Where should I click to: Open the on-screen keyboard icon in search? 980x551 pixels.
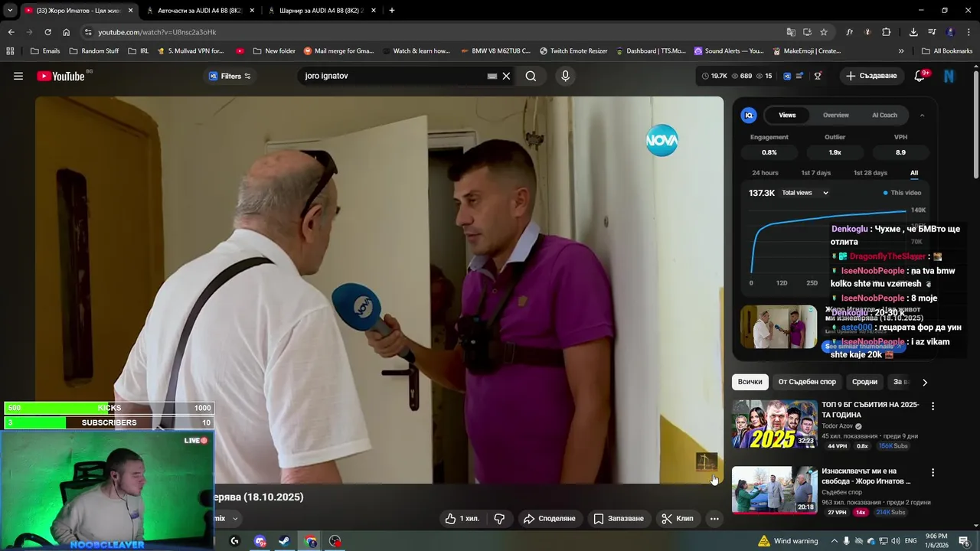click(x=492, y=76)
